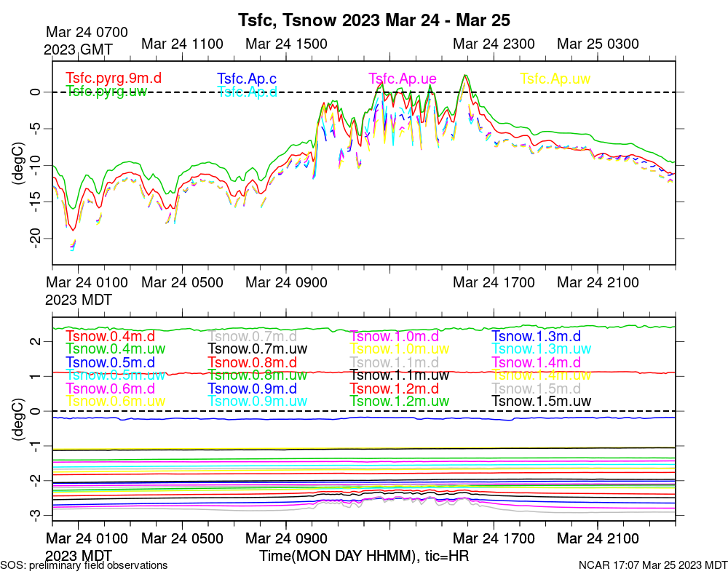
Task: Select legend label Tsnow.0.9m.d
Action: (253, 388)
